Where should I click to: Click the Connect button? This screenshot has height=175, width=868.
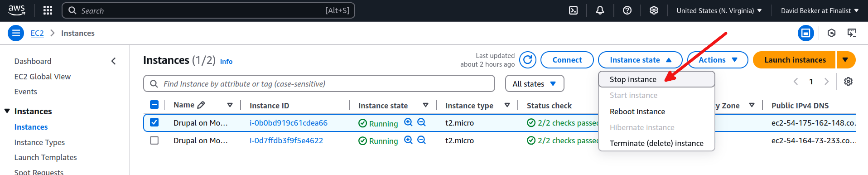567,60
